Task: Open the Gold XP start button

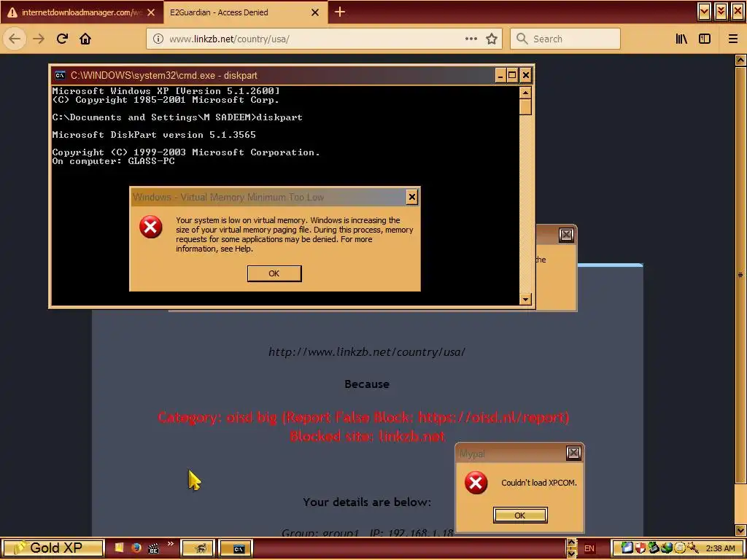Action: [53, 548]
